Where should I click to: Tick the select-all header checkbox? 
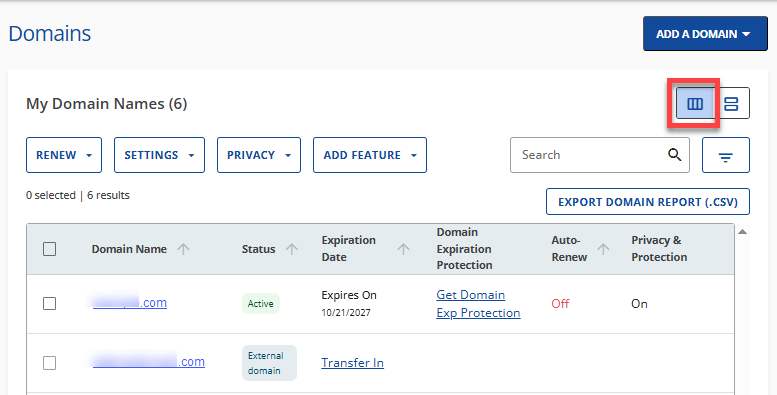(x=50, y=249)
